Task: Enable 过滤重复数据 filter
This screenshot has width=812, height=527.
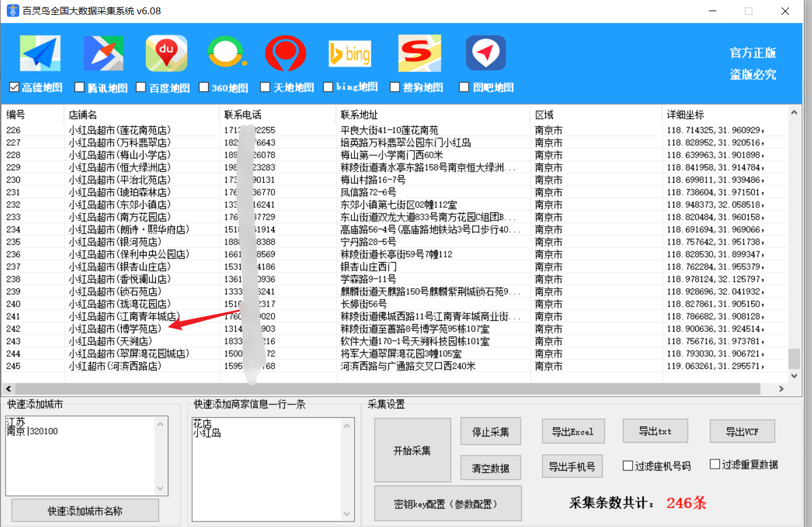Action: (715, 464)
